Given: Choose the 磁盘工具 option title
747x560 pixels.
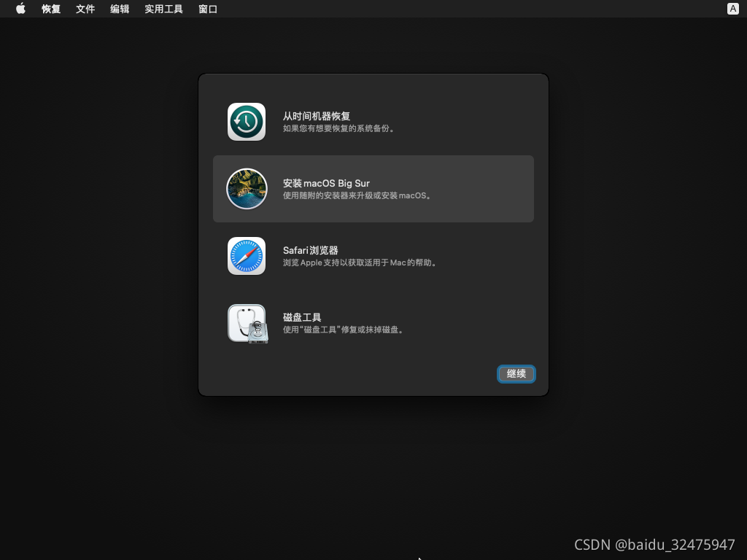Looking at the screenshot, I should coord(302,317).
